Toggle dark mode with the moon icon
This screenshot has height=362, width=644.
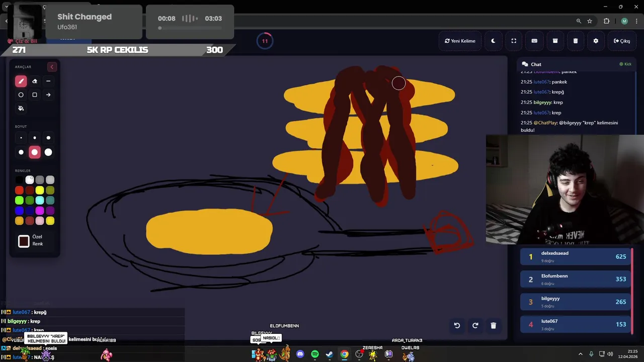(493, 41)
